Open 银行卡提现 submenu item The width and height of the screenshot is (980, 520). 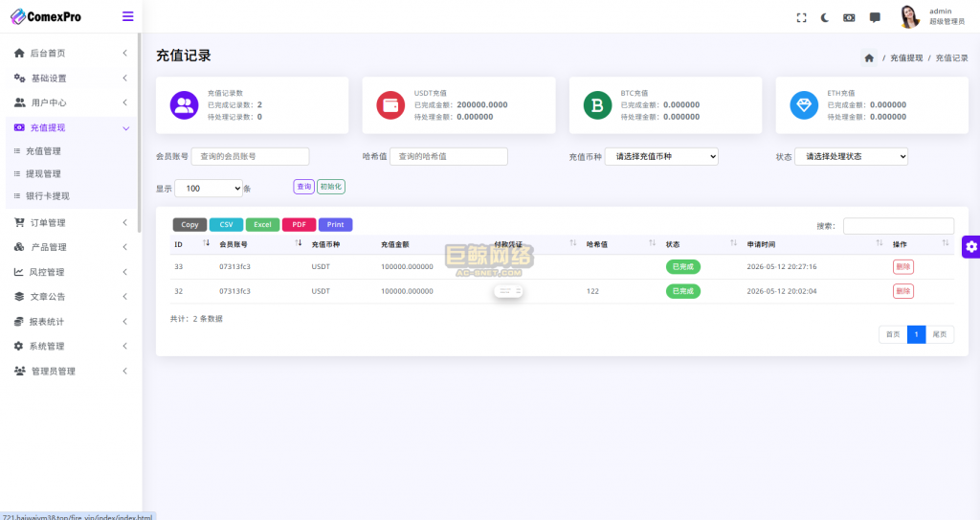48,196
